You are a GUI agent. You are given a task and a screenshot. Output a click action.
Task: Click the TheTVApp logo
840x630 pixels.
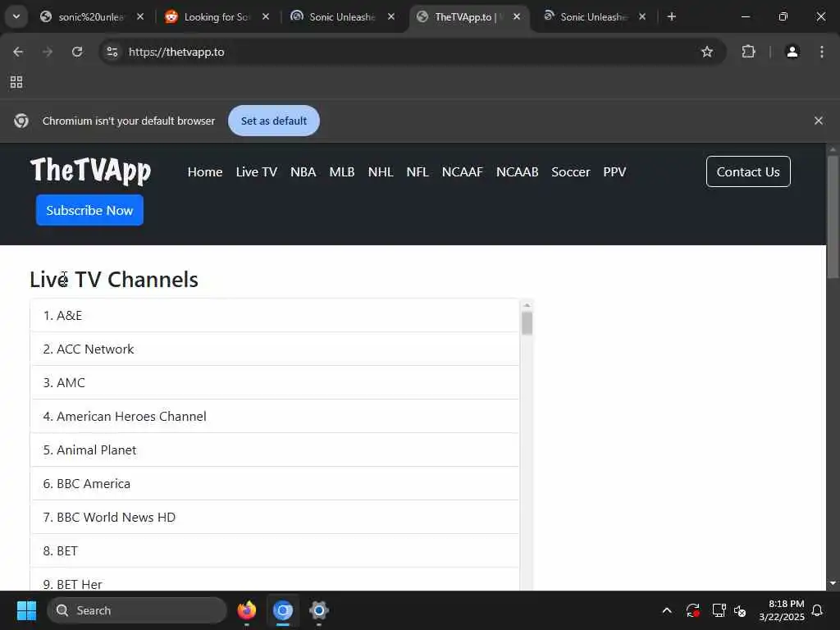(x=90, y=171)
